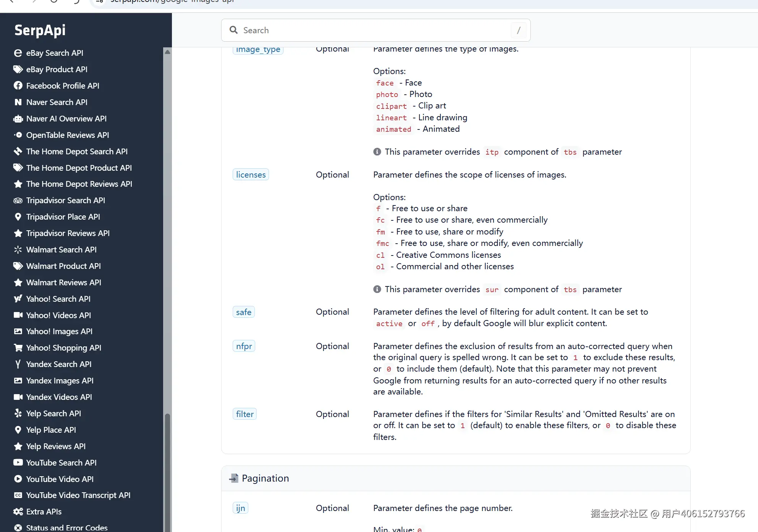Open the licenses parameter anchor link
758x532 pixels.
pyautogui.click(x=251, y=175)
